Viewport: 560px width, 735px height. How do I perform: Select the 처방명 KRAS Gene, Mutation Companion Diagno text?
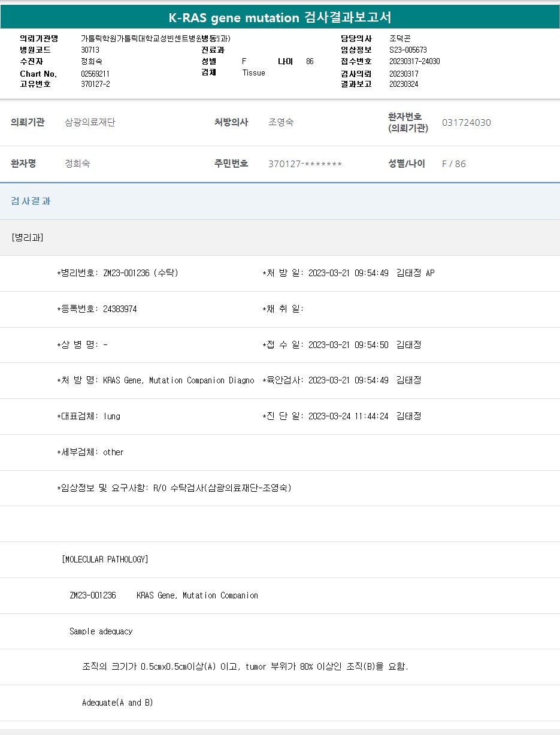[178, 380]
